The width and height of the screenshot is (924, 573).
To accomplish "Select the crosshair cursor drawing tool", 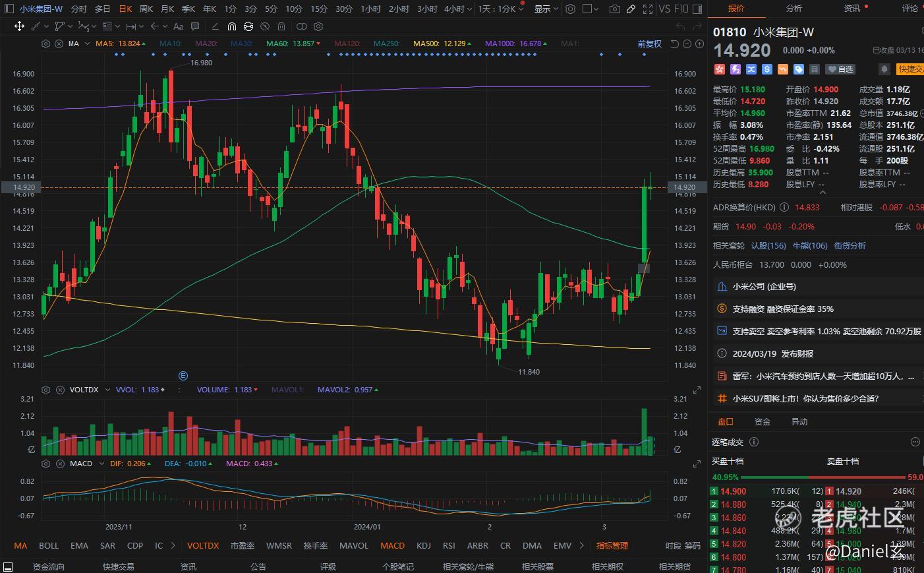I will [19, 26].
